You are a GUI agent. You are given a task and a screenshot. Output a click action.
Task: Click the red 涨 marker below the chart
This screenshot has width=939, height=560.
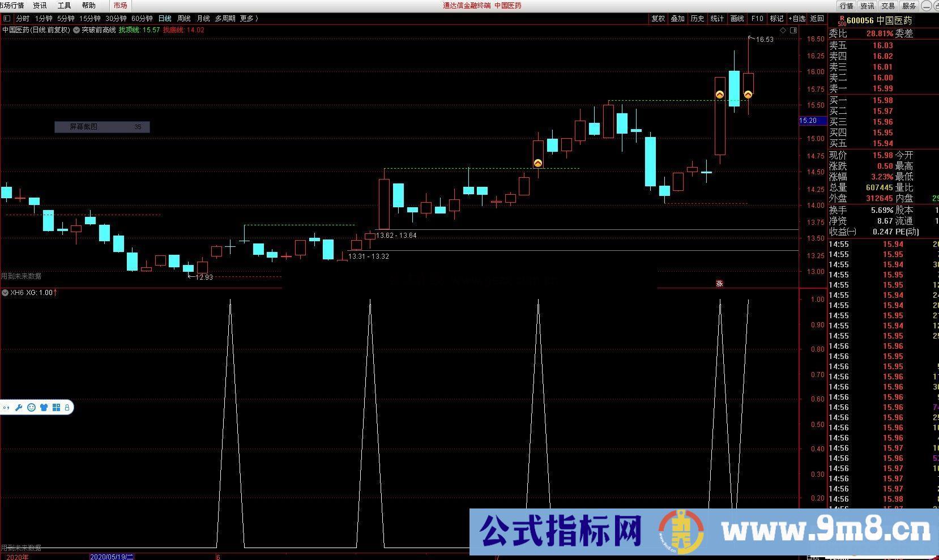719,283
